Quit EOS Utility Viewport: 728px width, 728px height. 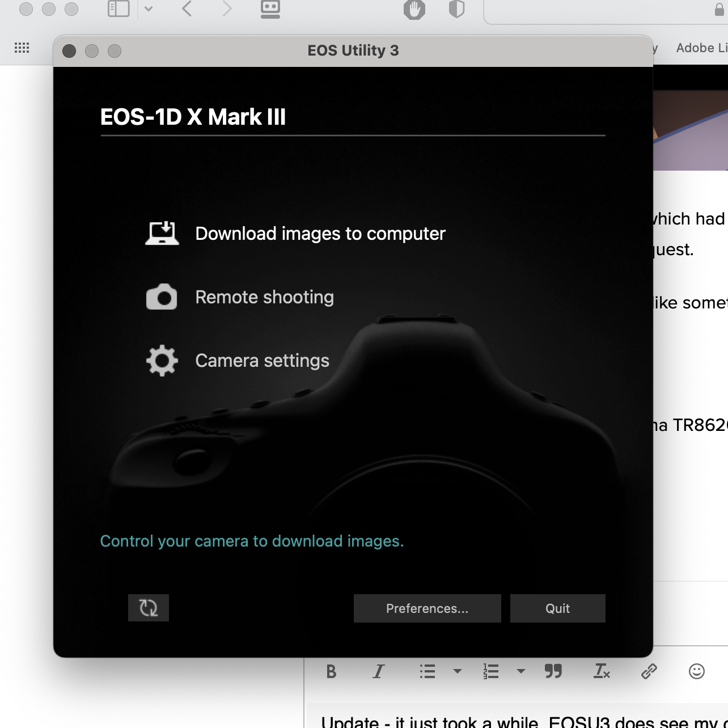pyautogui.click(x=557, y=608)
